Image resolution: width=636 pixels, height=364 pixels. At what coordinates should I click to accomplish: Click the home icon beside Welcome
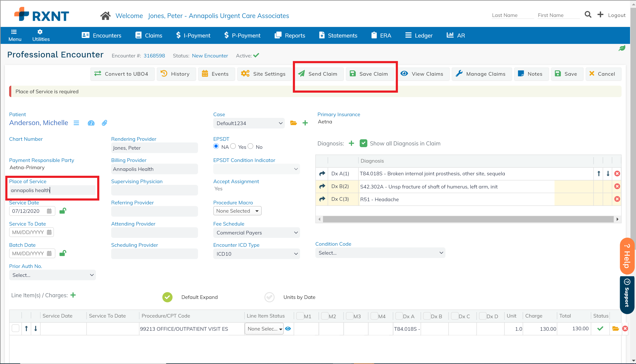pos(105,15)
